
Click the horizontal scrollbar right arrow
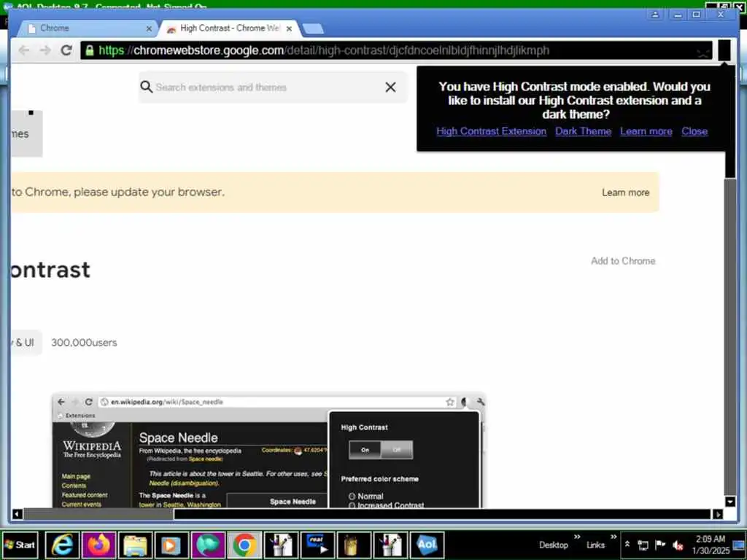coord(719,514)
